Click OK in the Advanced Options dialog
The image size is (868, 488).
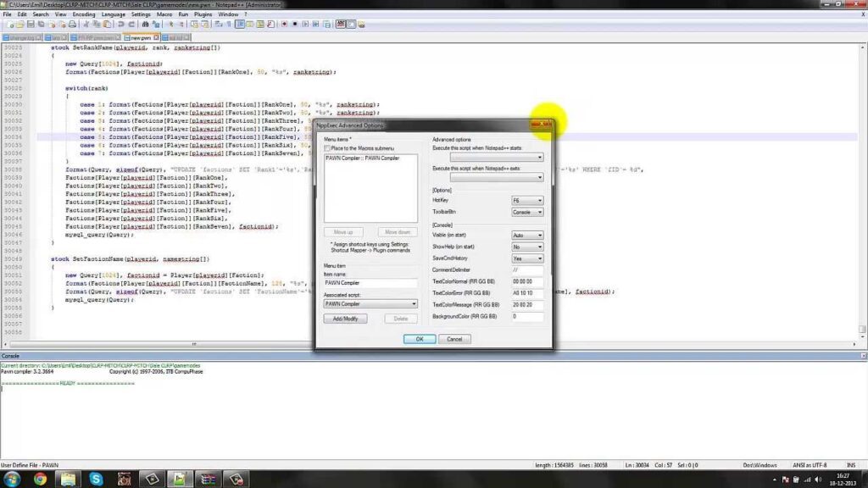tap(419, 339)
